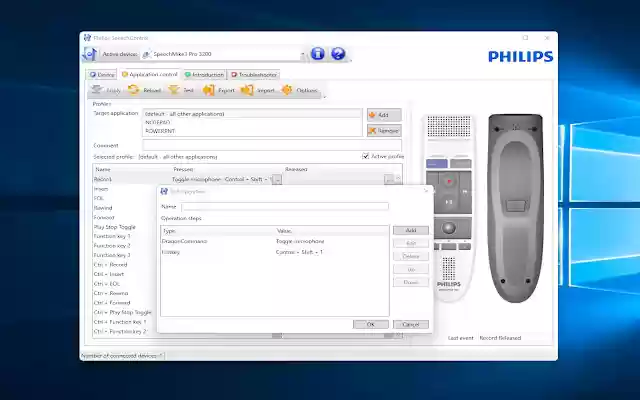Click the connect device icon beside Active device
Screen dimensions: 640x400
[89, 54]
